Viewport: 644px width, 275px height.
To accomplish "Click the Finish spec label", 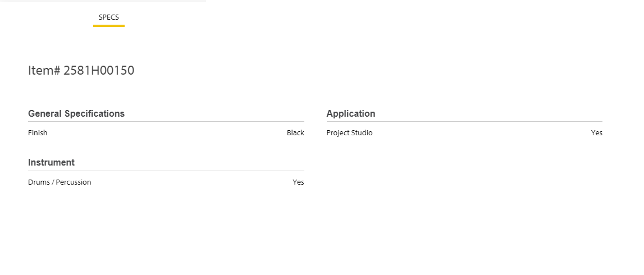I will [38, 133].
